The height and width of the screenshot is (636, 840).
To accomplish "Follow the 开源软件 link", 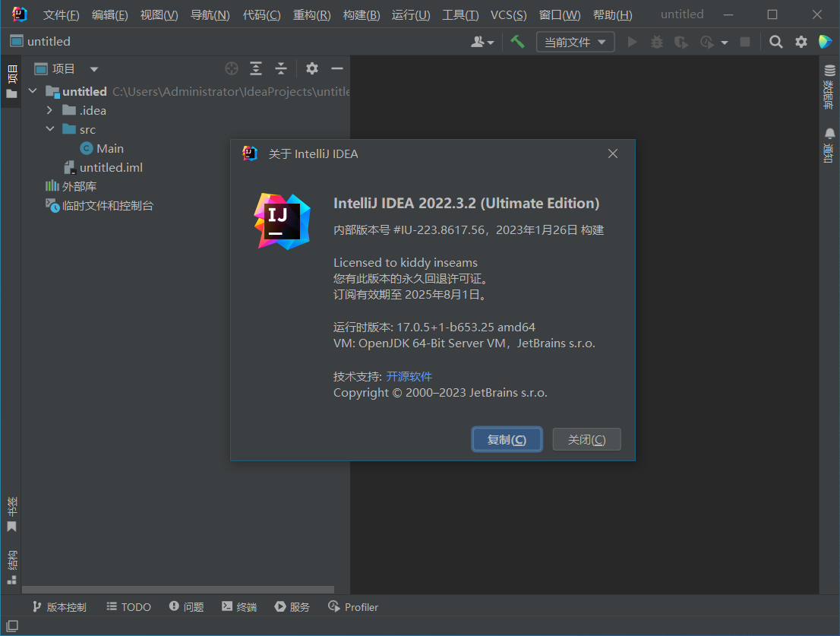I will click(409, 376).
